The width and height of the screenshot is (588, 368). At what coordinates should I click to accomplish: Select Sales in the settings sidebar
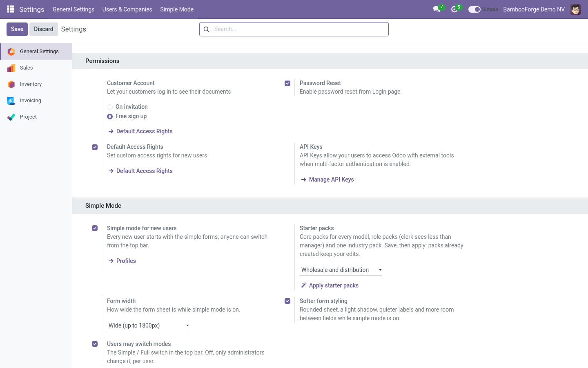point(36,68)
